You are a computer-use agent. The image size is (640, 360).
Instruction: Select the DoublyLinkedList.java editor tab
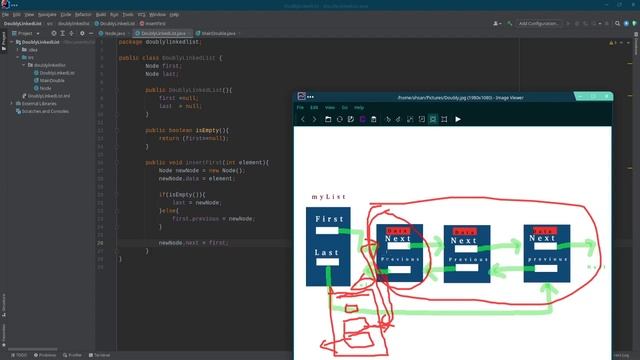point(162,33)
